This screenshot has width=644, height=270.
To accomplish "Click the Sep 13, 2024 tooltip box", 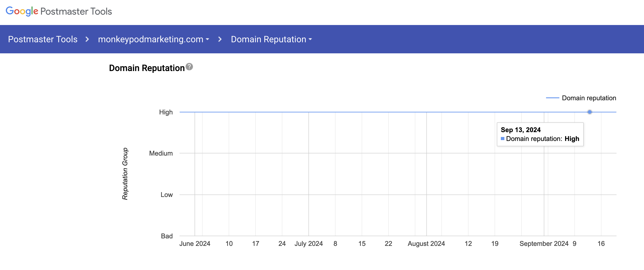I will pyautogui.click(x=540, y=134).
